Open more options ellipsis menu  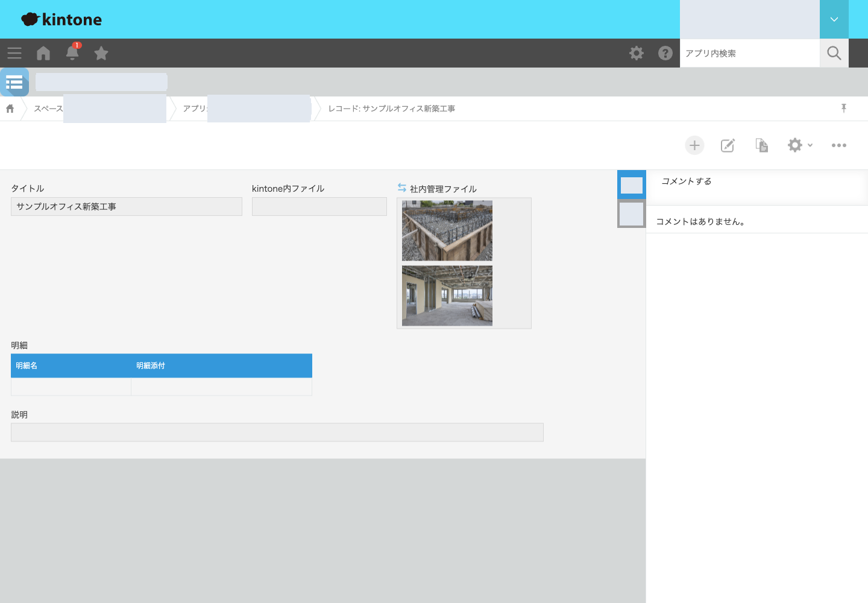[x=839, y=145]
